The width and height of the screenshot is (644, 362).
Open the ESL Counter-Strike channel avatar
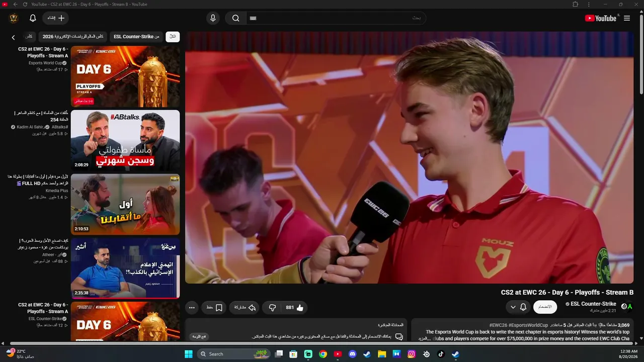(627, 306)
